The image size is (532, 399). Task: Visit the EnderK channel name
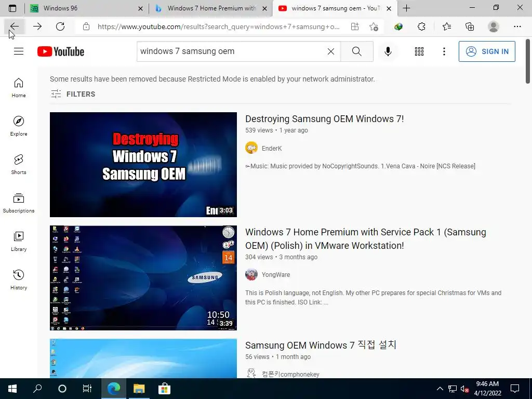(272, 148)
